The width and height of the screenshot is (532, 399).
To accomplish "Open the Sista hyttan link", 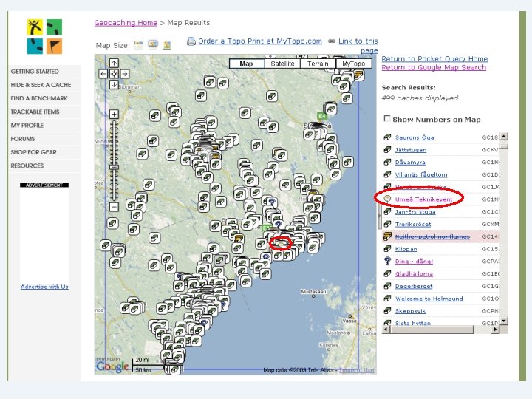I will pyautogui.click(x=413, y=323).
